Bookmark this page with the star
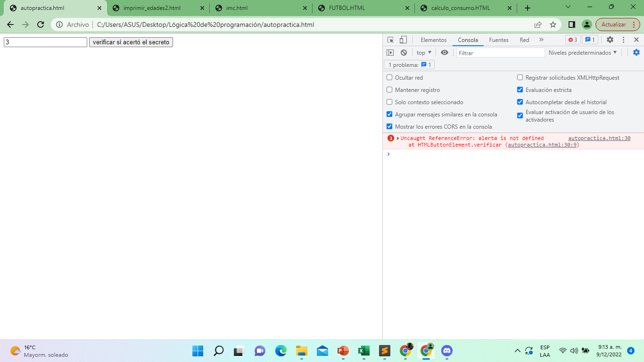This screenshot has width=644, height=362. coord(553,25)
